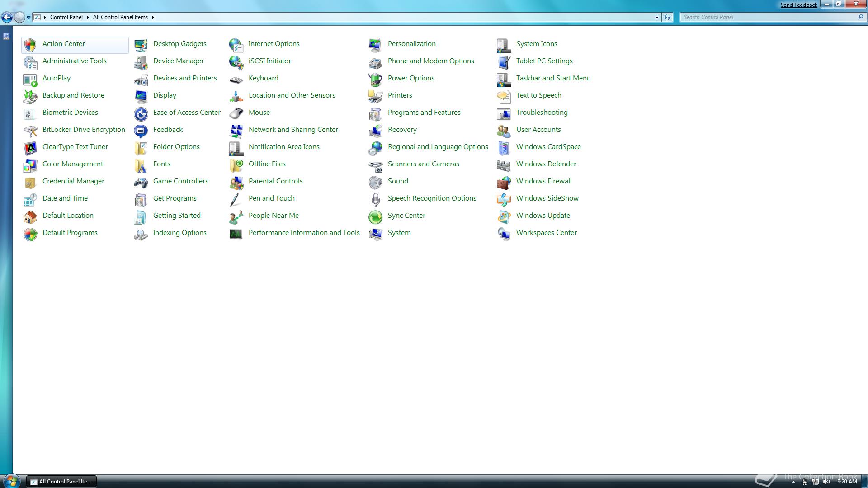The image size is (868, 488).
Task: Click the Credential Manager icon
Action: click(x=30, y=182)
